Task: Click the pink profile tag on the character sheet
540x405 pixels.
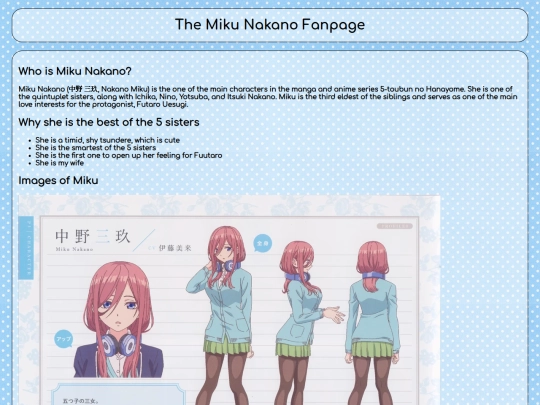Action: pyautogui.click(x=394, y=226)
